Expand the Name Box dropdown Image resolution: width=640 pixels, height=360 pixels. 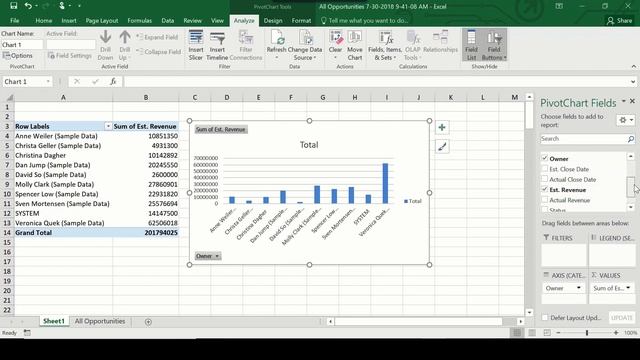[x=48, y=82]
